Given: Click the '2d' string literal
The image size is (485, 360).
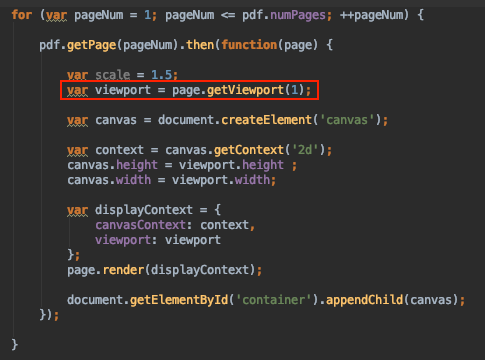Looking at the screenshot, I should coord(305,150).
